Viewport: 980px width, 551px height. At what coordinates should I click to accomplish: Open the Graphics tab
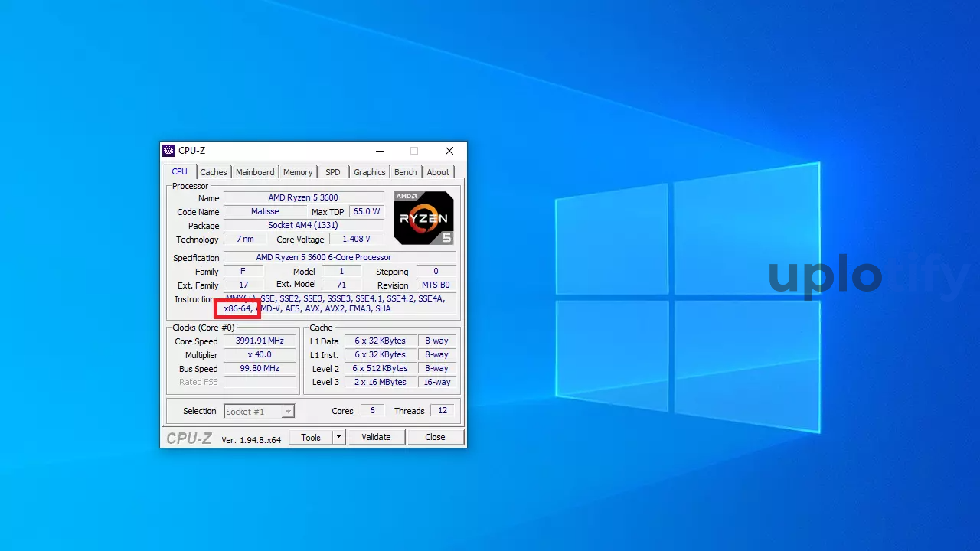[370, 172]
